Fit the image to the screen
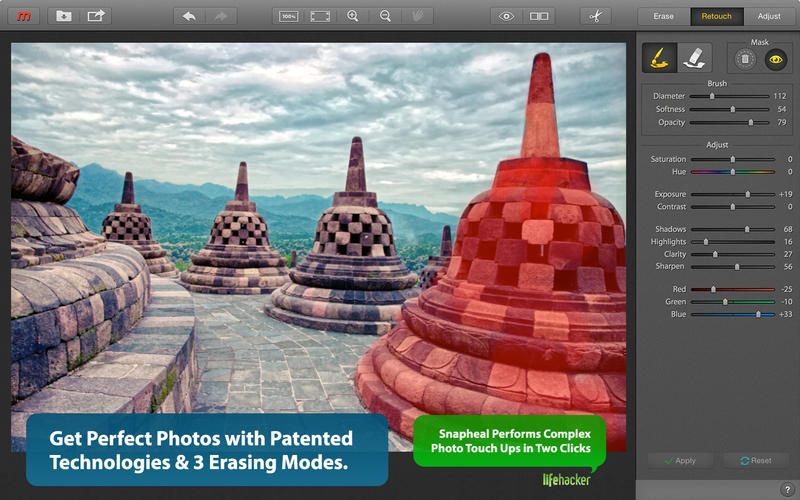 320,16
